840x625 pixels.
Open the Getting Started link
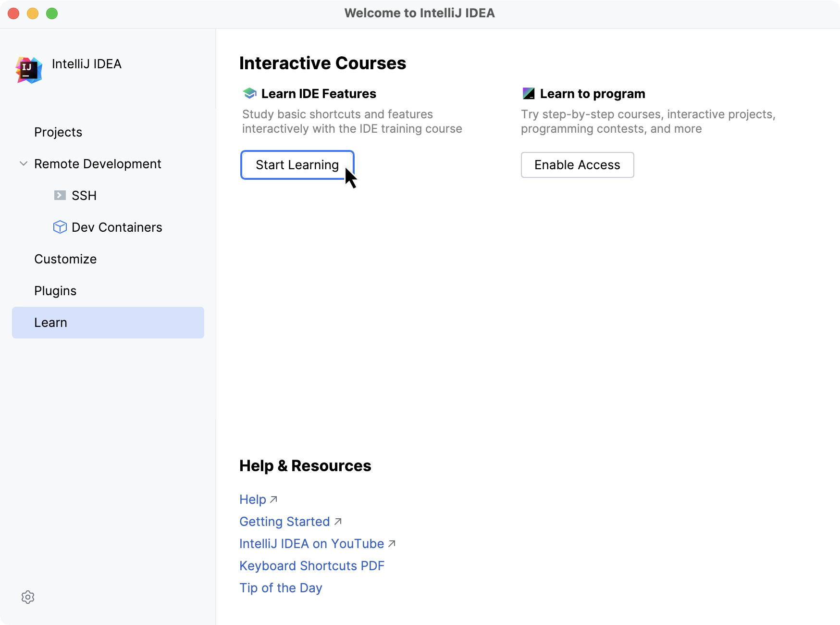click(x=284, y=522)
